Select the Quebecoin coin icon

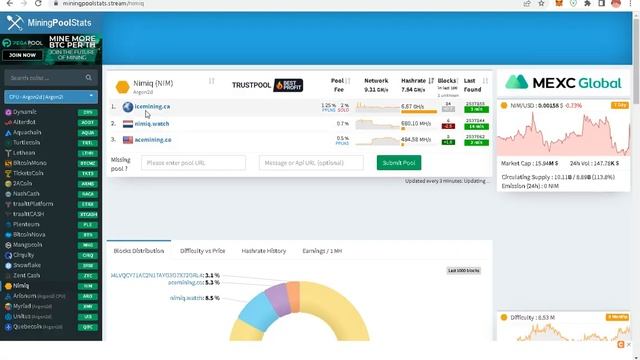[x=8, y=327]
